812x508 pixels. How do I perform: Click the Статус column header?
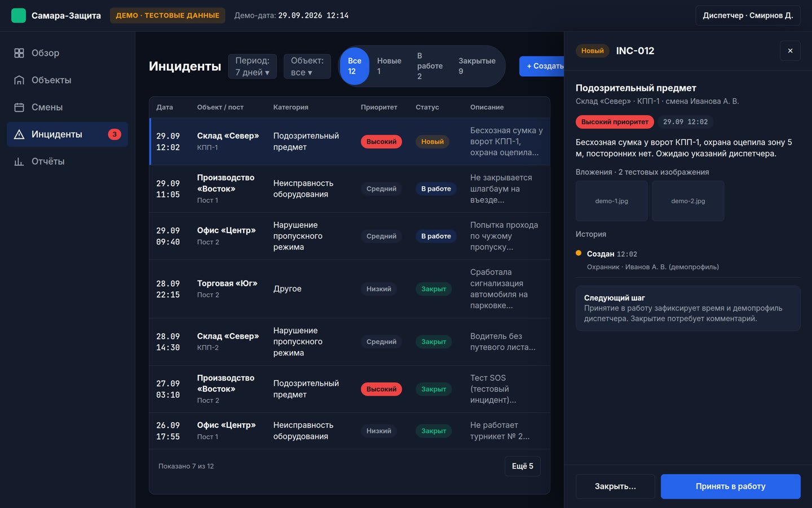[x=427, y=107]
